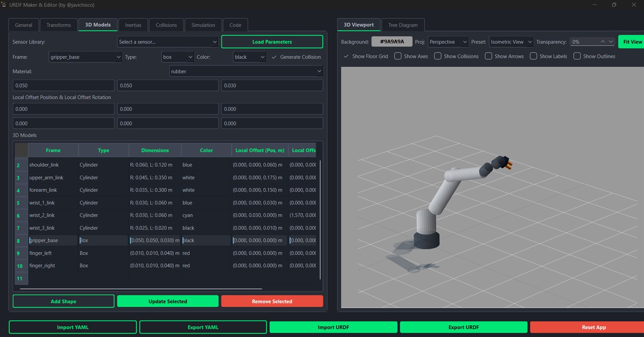The height and width of the screenshot is (337, 644).
Task: Switch to the Tree Diagram tab
Action: point(403,25)
